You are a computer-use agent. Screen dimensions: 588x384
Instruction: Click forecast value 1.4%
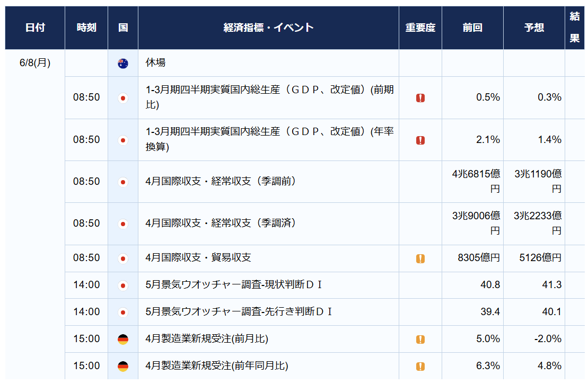click(549, 140)
